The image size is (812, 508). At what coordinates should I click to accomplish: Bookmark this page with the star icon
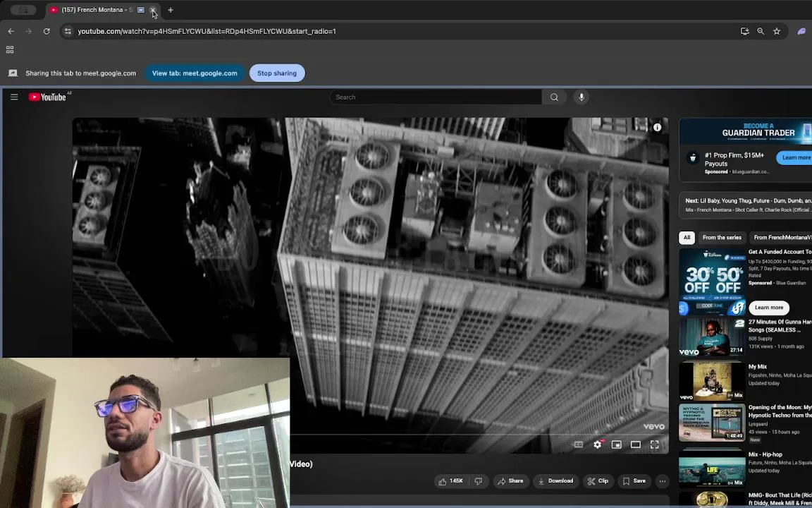777,31
